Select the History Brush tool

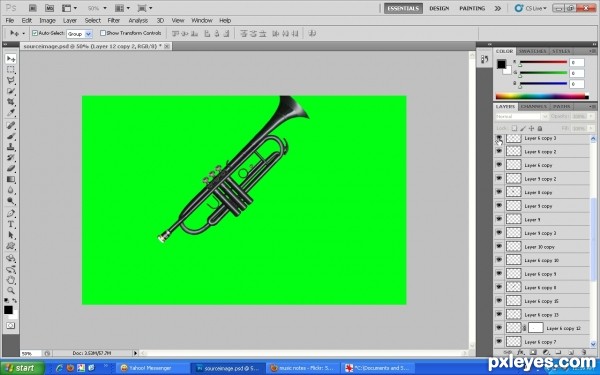coord(11,158)
